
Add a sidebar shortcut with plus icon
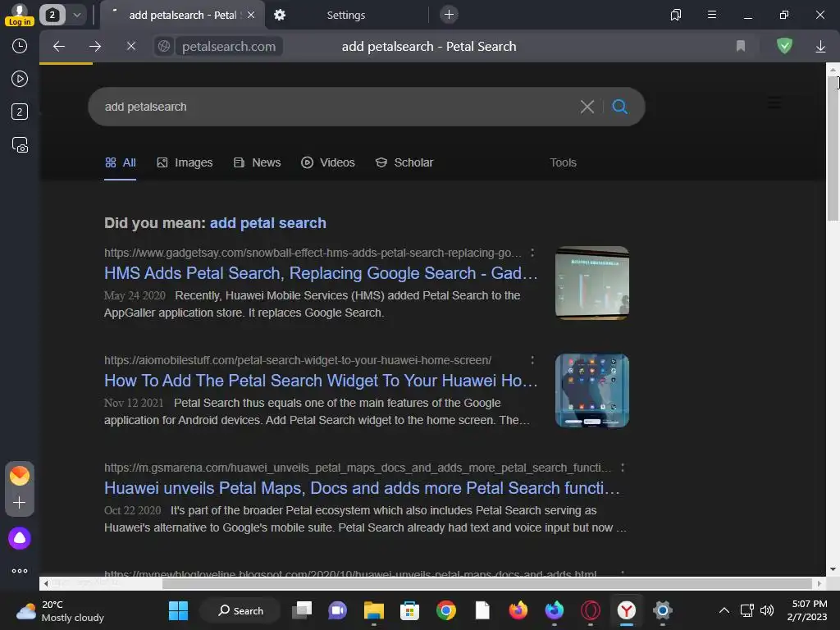coord(20,503)
